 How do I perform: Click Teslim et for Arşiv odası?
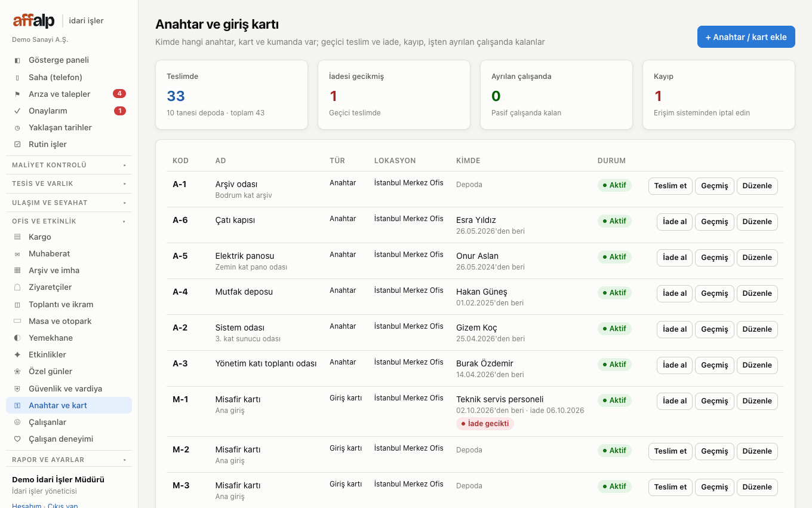[x=670, y=186]
